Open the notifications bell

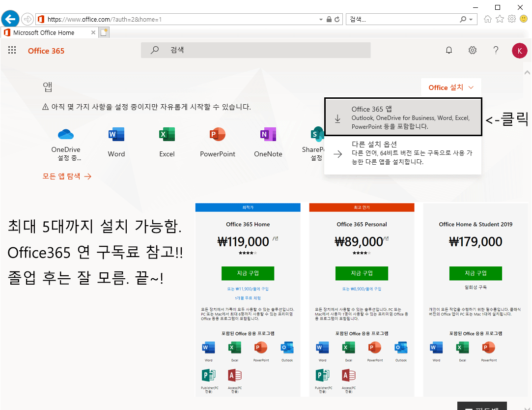449,50
